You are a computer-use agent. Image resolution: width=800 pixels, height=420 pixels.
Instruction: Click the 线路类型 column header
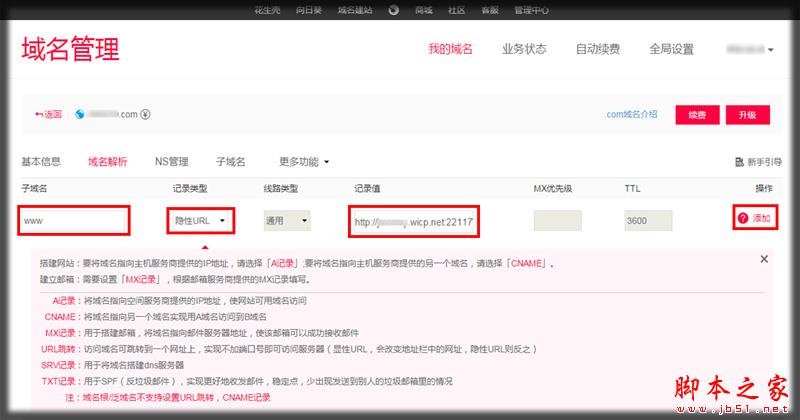281,188
